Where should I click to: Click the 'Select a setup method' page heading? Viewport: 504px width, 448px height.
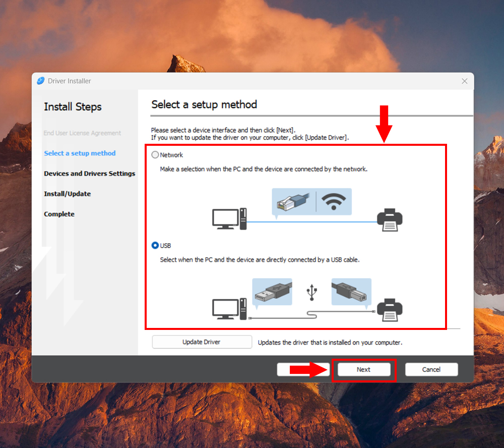tap(204, 104)
